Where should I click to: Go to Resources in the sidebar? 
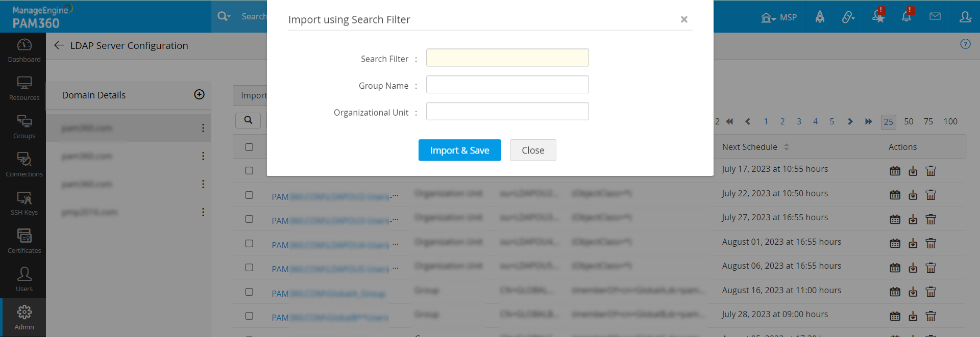pyautogui.click(x=24, y=89)
